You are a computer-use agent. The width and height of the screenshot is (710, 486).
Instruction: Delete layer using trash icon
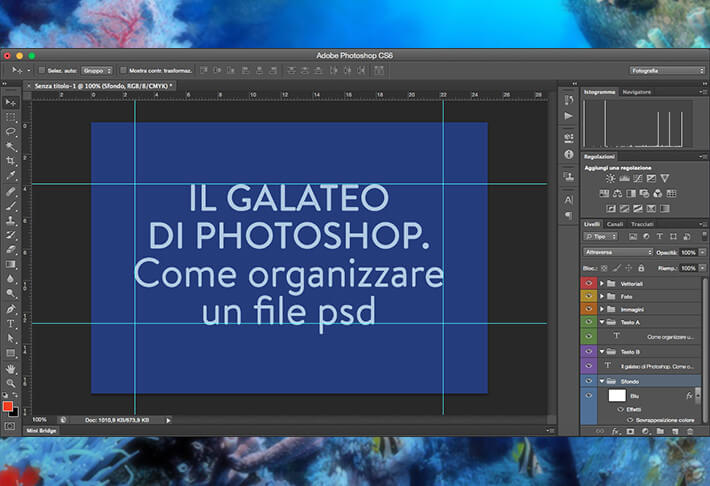[x=690, y=432]
